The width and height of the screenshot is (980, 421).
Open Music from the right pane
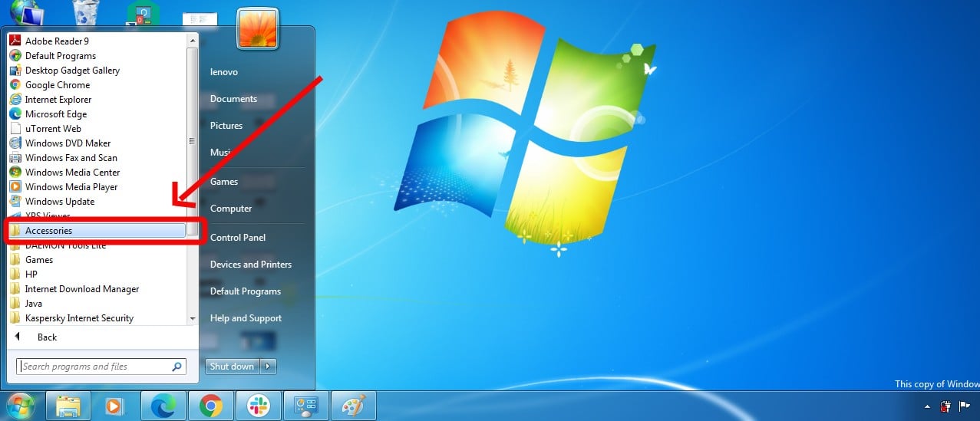point(222,153)
